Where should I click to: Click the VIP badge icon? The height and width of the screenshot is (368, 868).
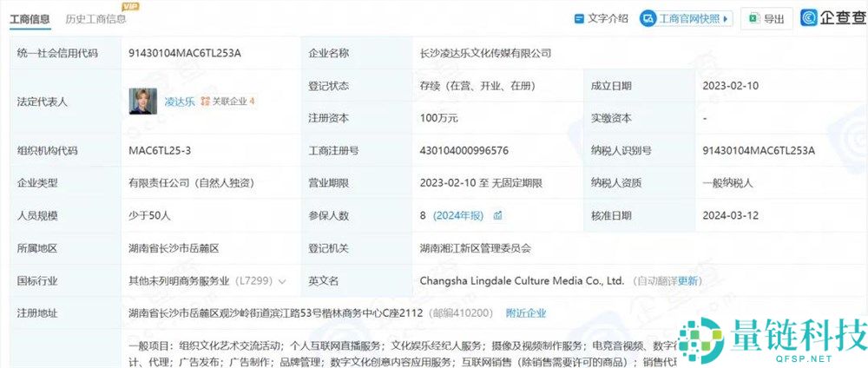130,7
